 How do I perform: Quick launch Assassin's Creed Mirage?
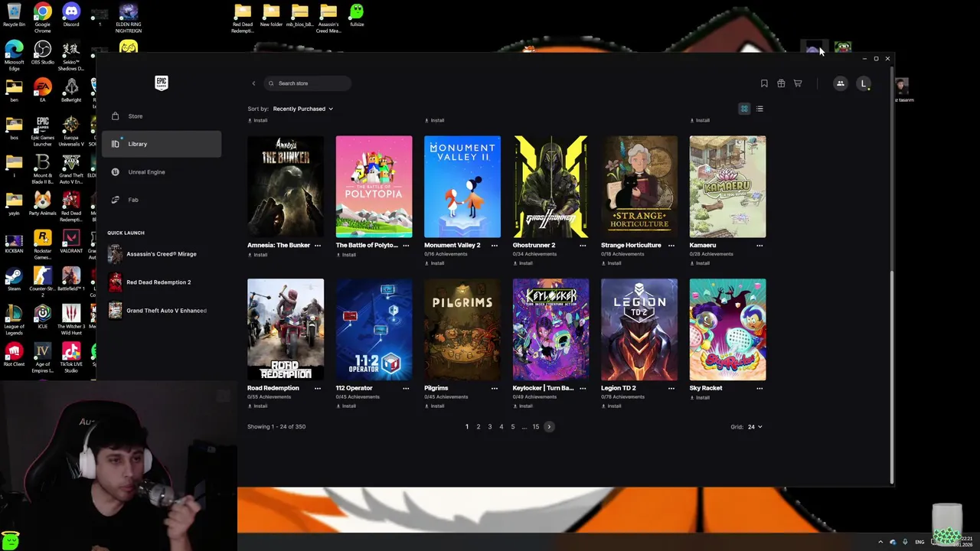[162, 254]
